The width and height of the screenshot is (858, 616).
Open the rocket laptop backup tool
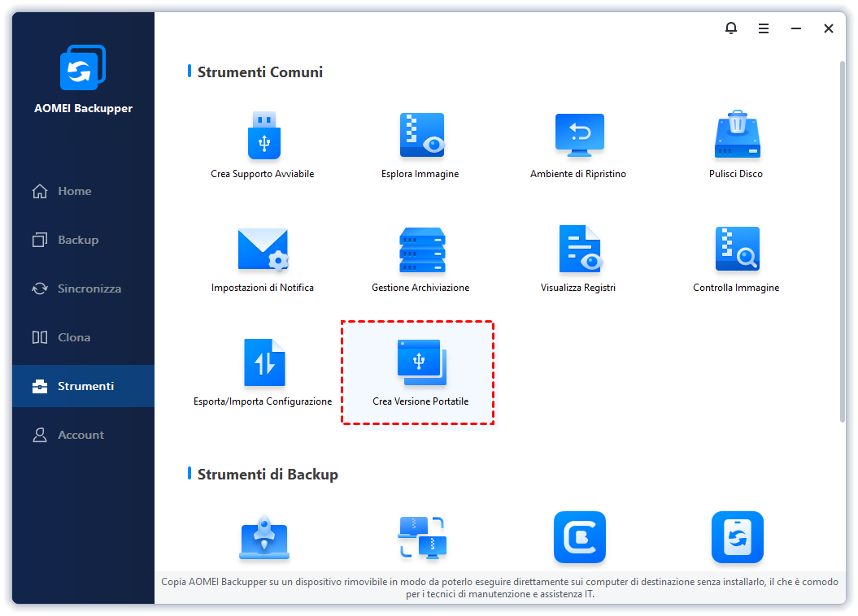coord(263,537)
